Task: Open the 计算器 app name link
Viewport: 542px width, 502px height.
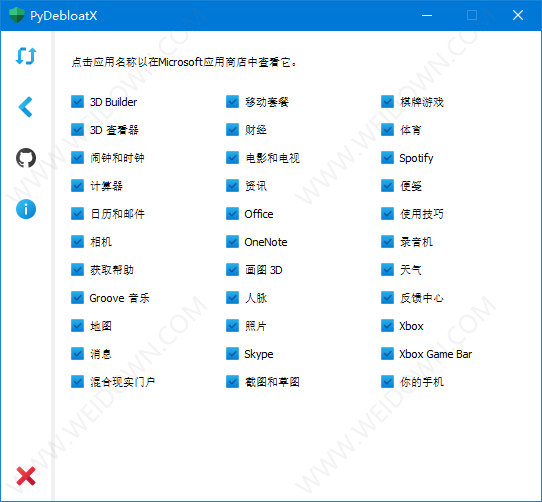Action: click(x=106, y=186)
